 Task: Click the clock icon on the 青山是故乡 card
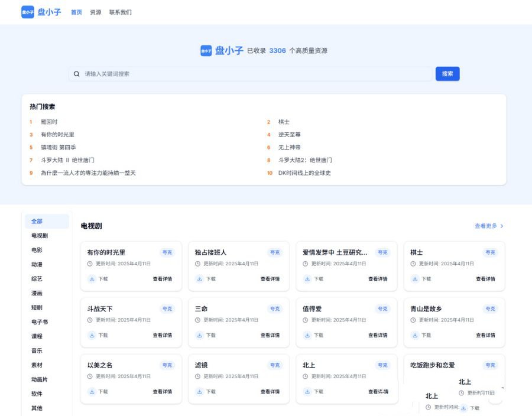414,320
